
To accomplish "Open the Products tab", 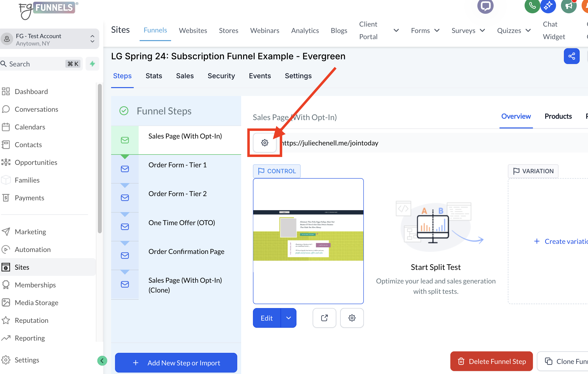I will [x=558, y=116].
